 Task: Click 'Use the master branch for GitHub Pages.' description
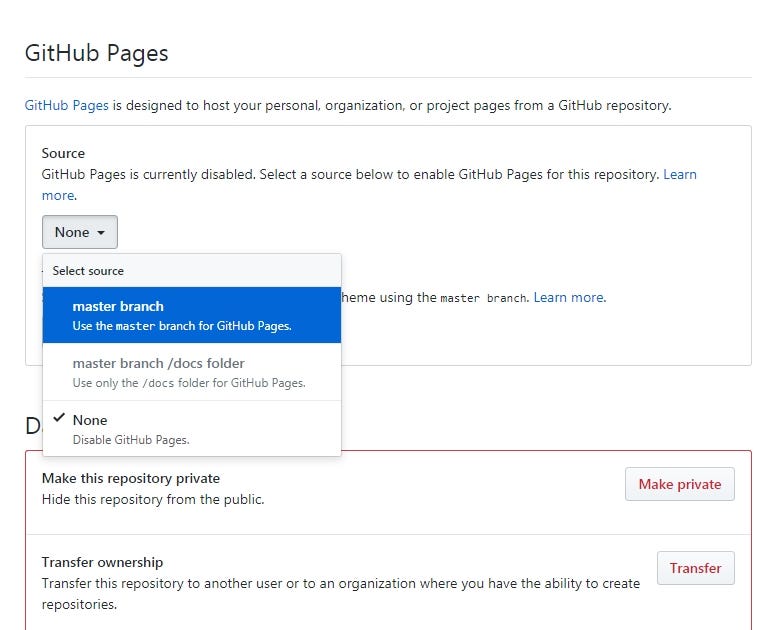[x=182, y=326]
